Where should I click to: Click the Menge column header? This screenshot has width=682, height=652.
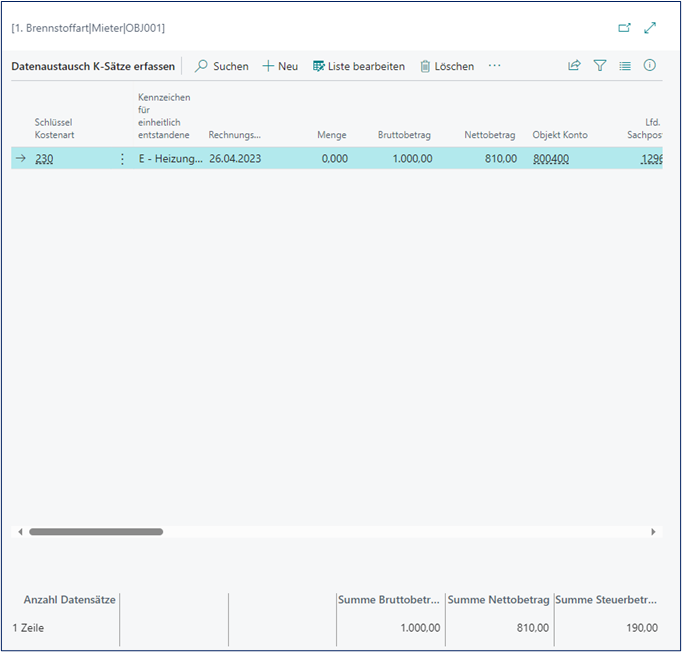point(331,135)
